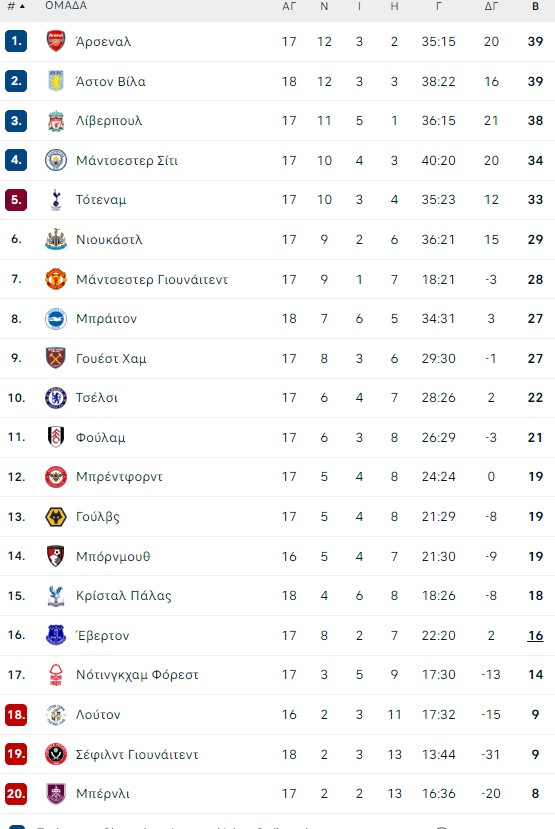This screenshot has width=555, height=829.
Task: Click the Newcastle crest icon
Action: tap(56, 240)
